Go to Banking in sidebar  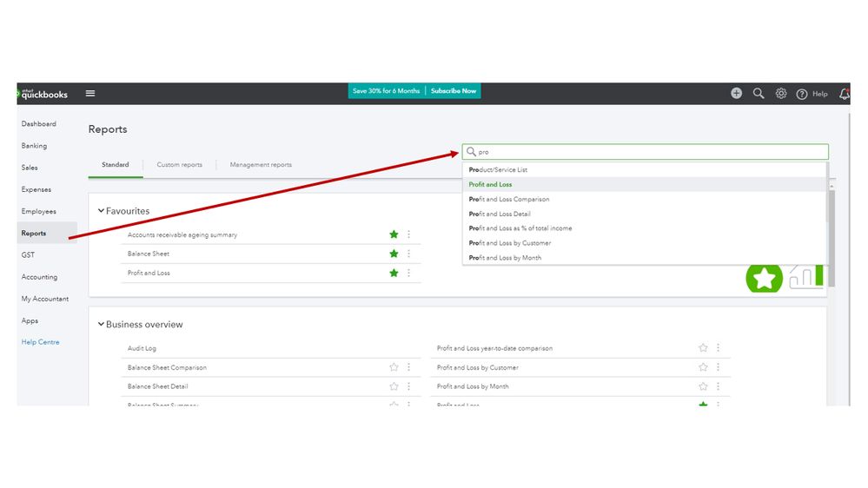tap(35, 146)
